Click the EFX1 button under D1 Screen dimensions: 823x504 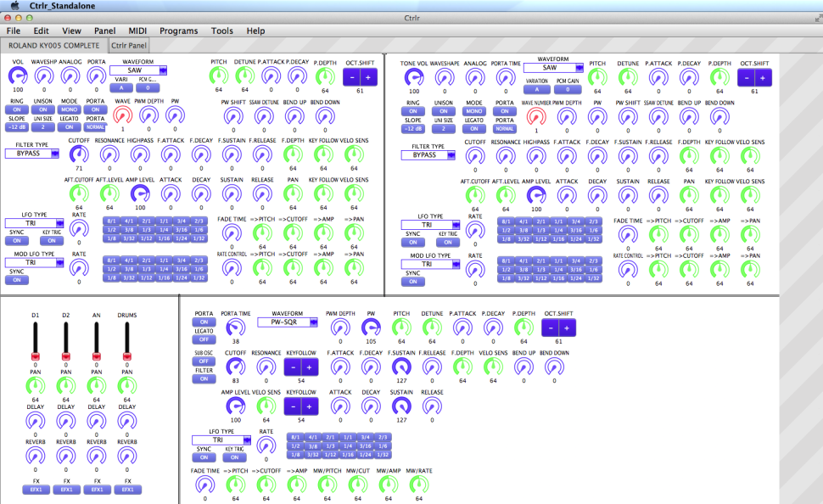(36, 490)
